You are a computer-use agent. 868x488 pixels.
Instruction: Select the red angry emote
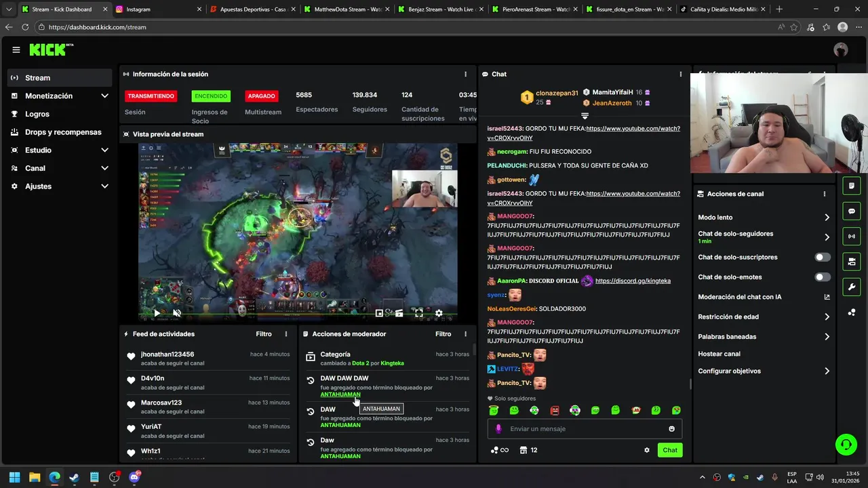[555, 410]
